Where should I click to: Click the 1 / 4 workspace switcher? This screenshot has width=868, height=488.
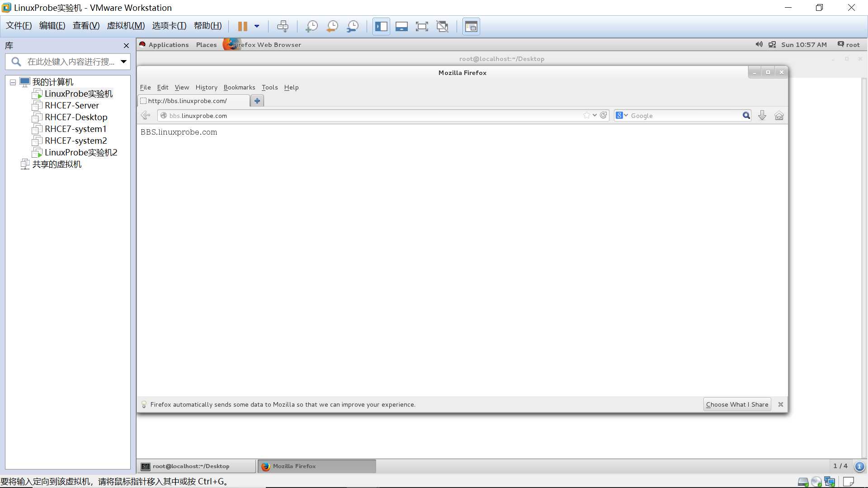pyautogui.click(x=840, y=466)
